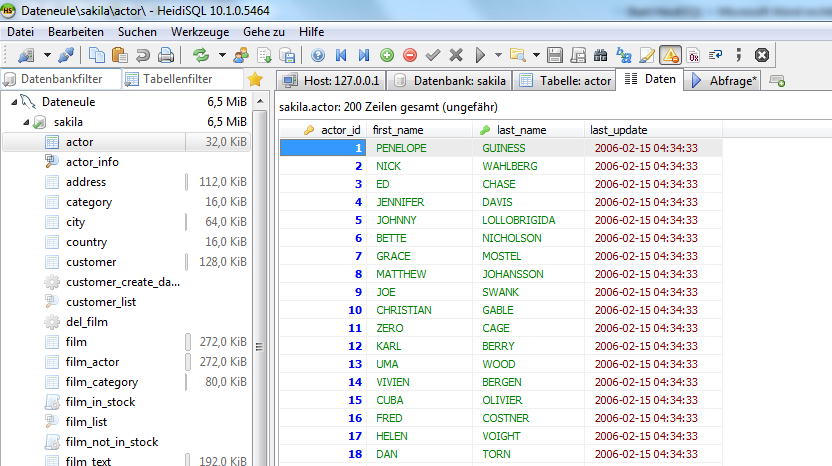Select the film_actor table in tree
The height and width of the screenshot is (466, 832).
click(92, 362)
